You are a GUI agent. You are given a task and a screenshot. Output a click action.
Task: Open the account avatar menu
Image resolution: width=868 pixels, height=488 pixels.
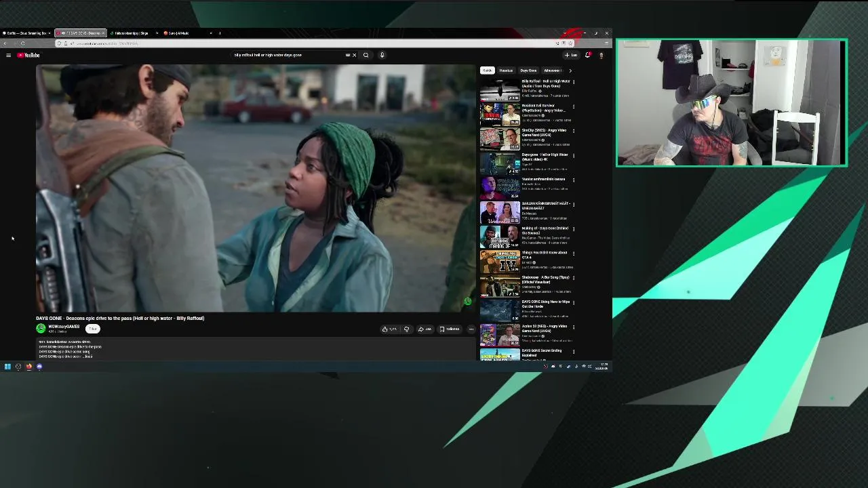click(601, 55)
